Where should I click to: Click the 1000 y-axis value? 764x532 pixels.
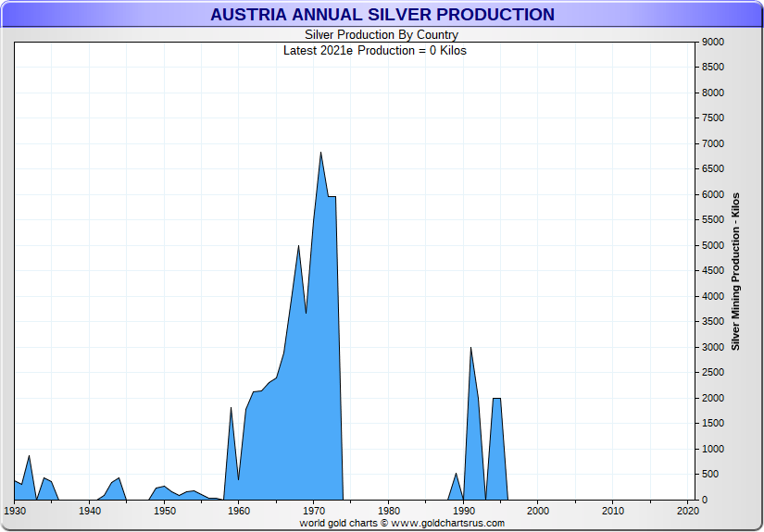[713, 450]
